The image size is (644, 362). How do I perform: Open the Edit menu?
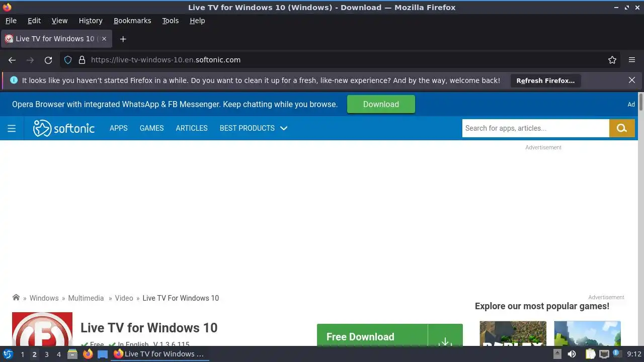click(34, 21)
